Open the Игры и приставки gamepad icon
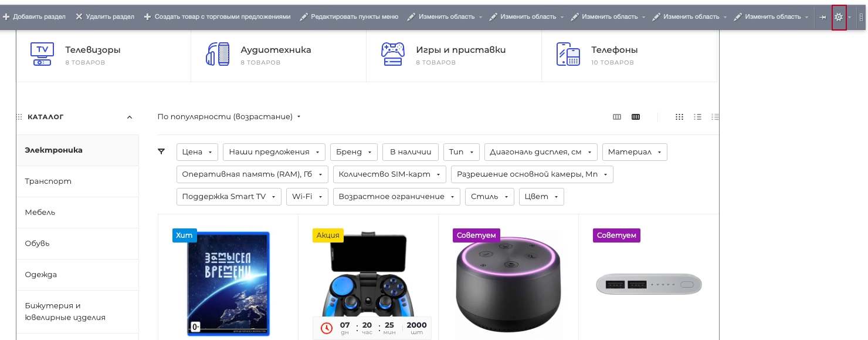868x340 pixels. point(392,54)
